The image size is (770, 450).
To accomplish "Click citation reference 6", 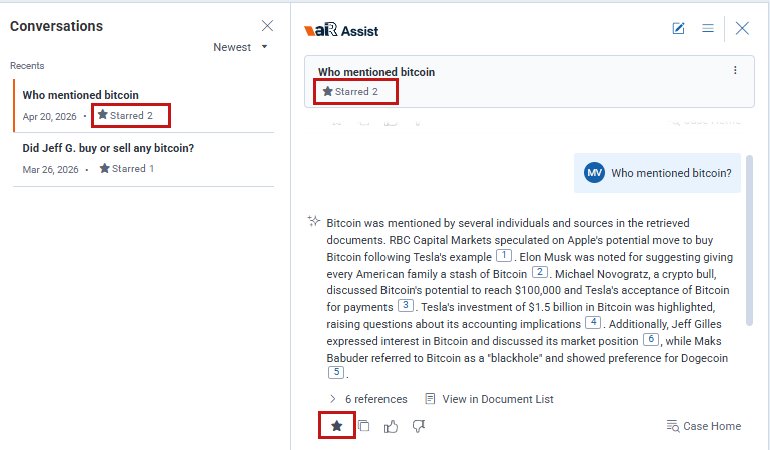I will [x=651, y=339].
